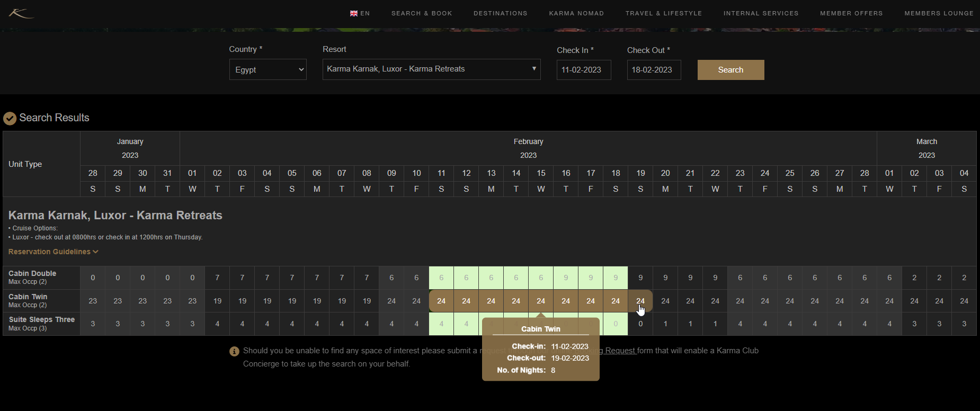The width and height of the screenshot is (980, 411).
Task: Click Cabin Double cell for February 05
Action: pos(292,278)
